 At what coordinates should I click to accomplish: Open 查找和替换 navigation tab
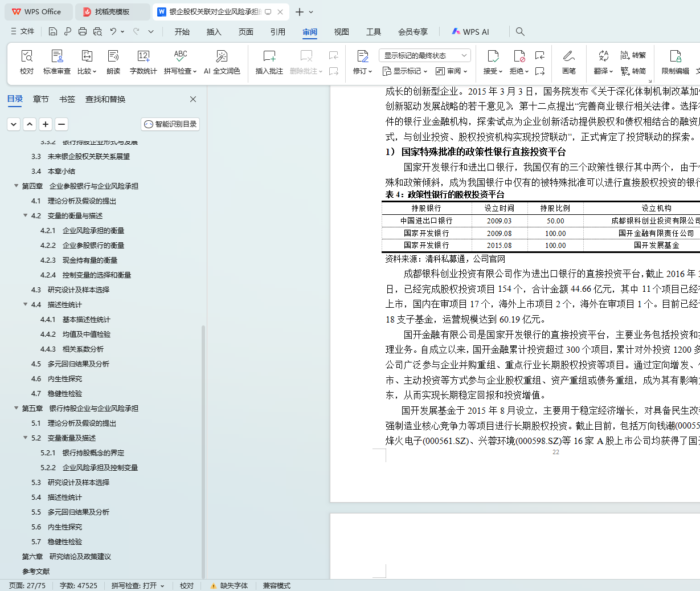click(x=105, y=99)
